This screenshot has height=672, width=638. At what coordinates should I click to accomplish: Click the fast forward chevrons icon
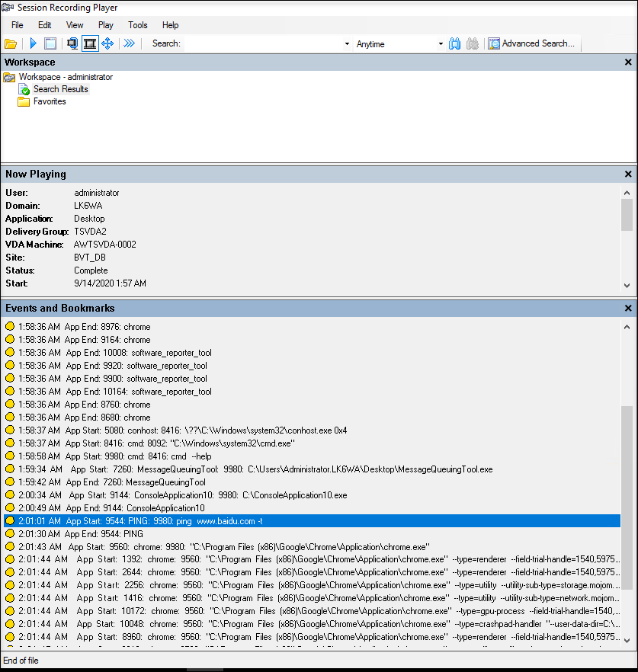click(x=130, y=43)
